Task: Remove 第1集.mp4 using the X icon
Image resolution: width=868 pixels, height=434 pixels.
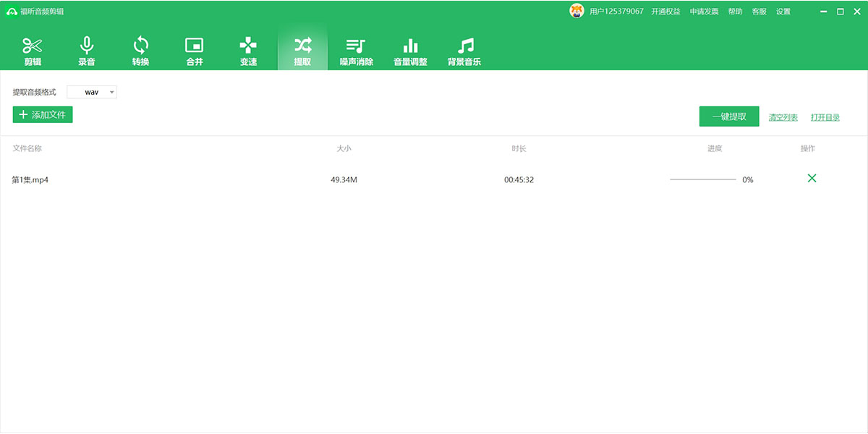Action: click(x=812, y=179)
